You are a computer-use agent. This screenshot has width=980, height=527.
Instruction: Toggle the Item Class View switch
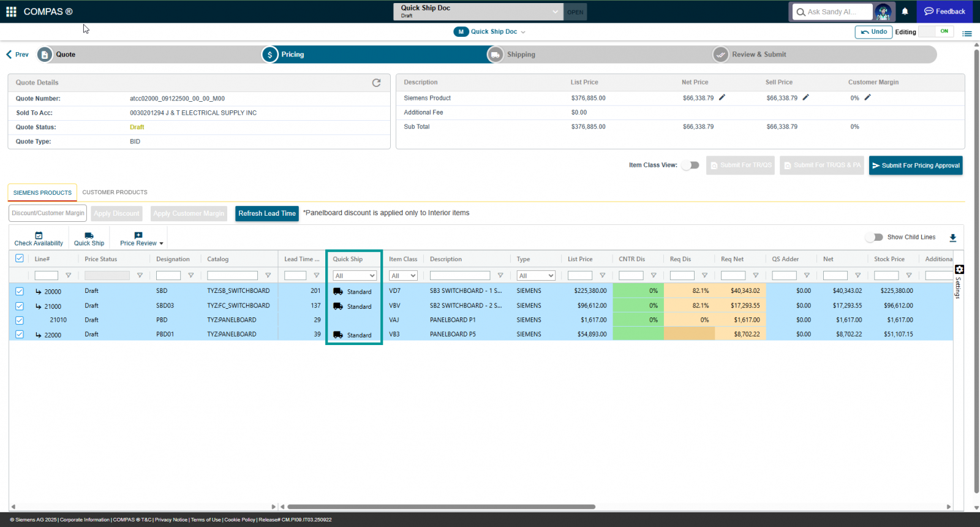[x=690, y=165]
